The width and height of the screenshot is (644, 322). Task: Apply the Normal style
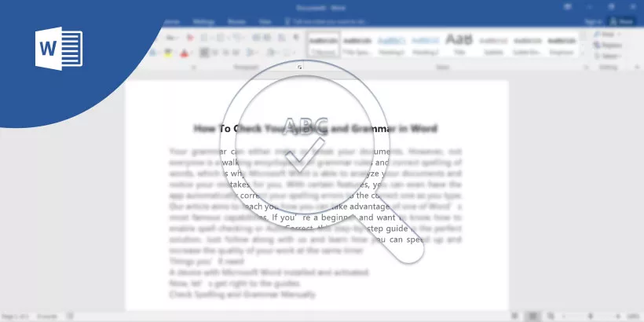pos(324,44)
